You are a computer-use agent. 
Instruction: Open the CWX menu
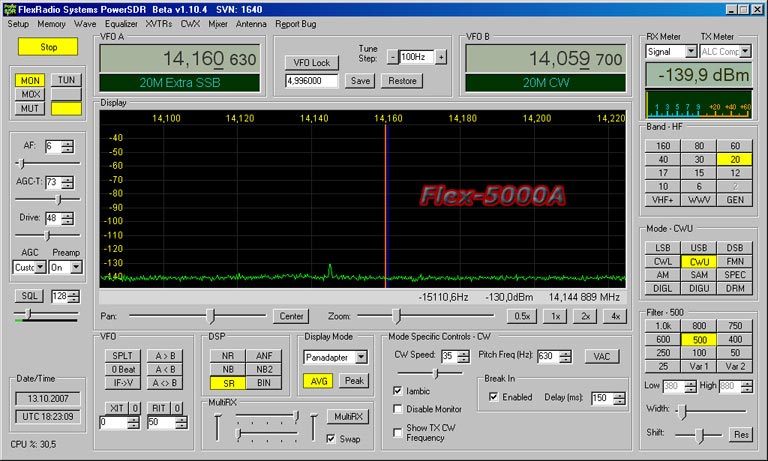point(190,24)
